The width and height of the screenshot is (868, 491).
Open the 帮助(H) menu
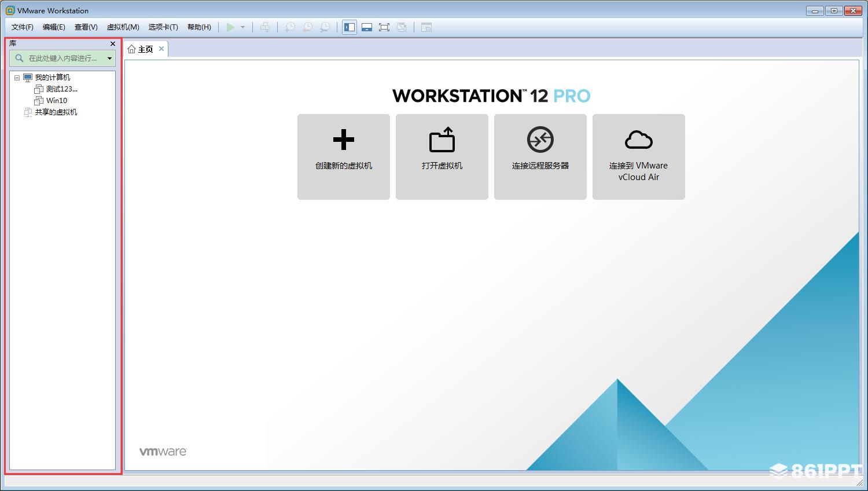(x=199, y=27)
